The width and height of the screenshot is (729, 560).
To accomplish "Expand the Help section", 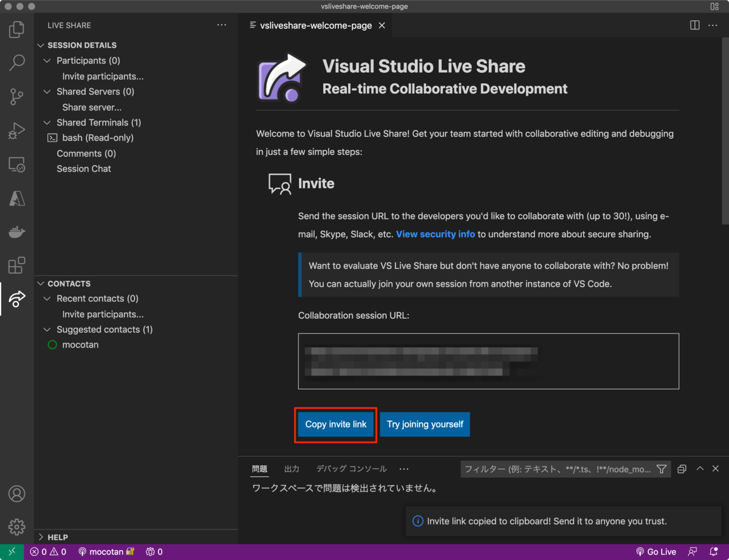I will (41, 538).
